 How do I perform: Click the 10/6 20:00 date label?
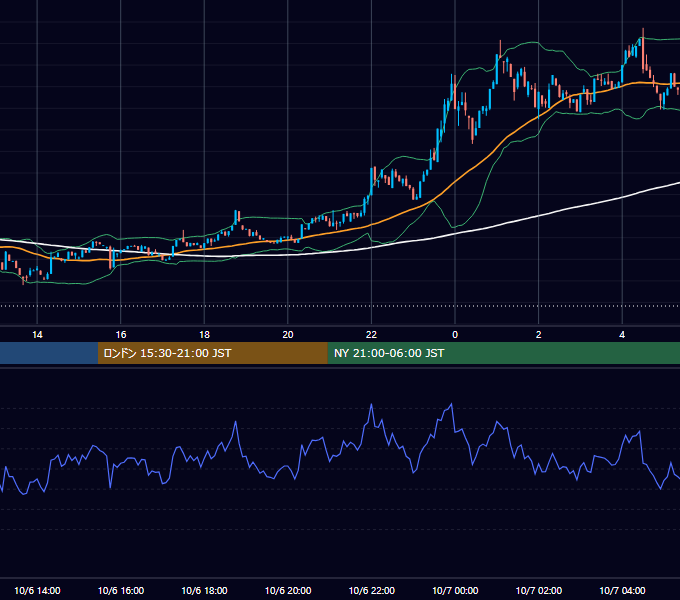[288, 590]
